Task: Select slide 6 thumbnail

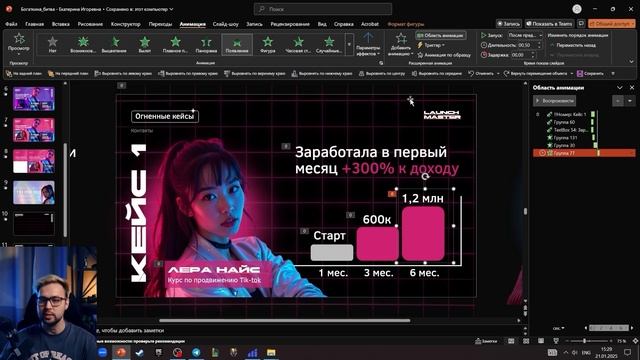Action: point(33,99)
